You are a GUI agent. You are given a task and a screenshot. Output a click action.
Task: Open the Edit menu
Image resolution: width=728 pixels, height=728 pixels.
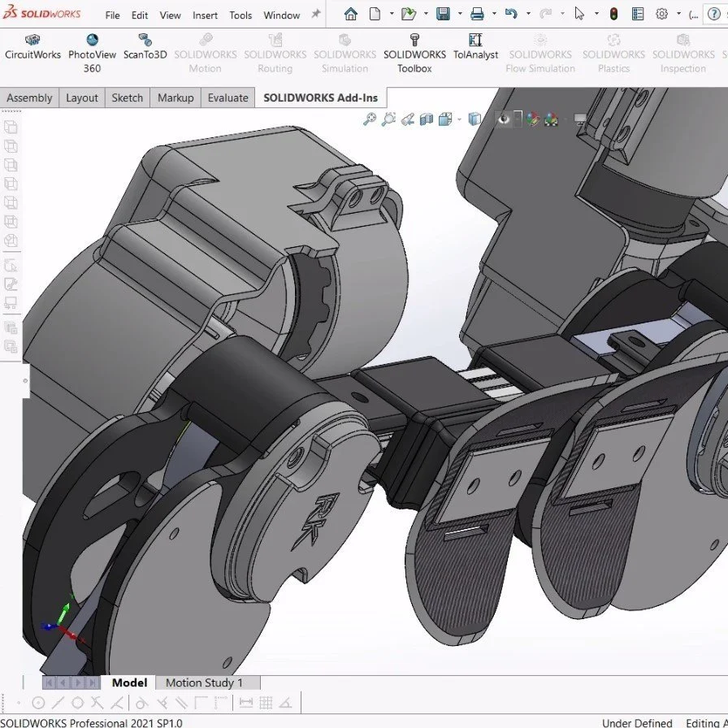139,15
